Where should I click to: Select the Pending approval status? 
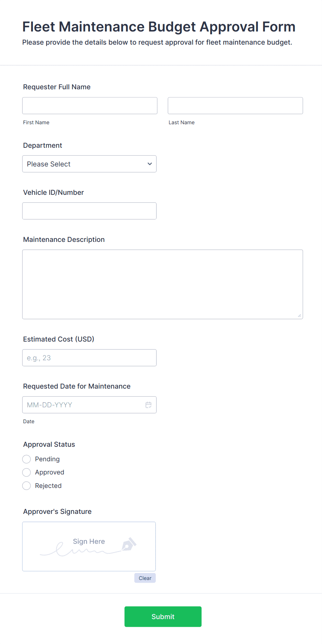tap(27, 459)
